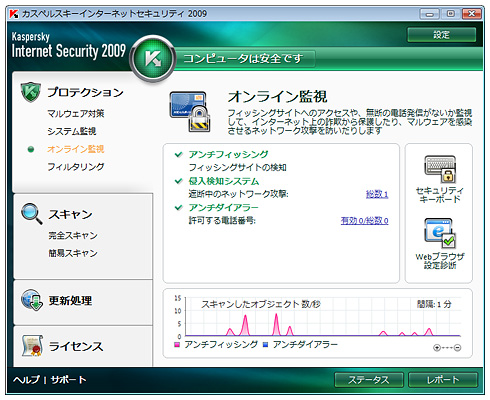The height and width of the screenshot is (400, 490).
Task: Click the Update globe download icon
Action: click(32, 300)
